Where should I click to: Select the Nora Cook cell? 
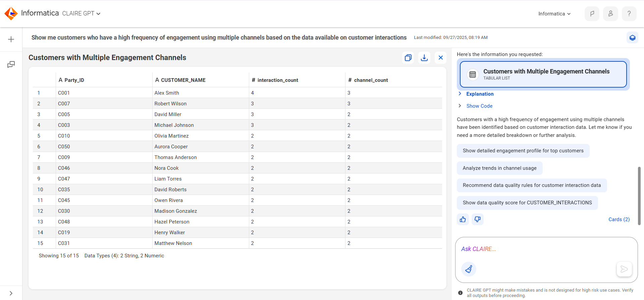tap(201, 168)
